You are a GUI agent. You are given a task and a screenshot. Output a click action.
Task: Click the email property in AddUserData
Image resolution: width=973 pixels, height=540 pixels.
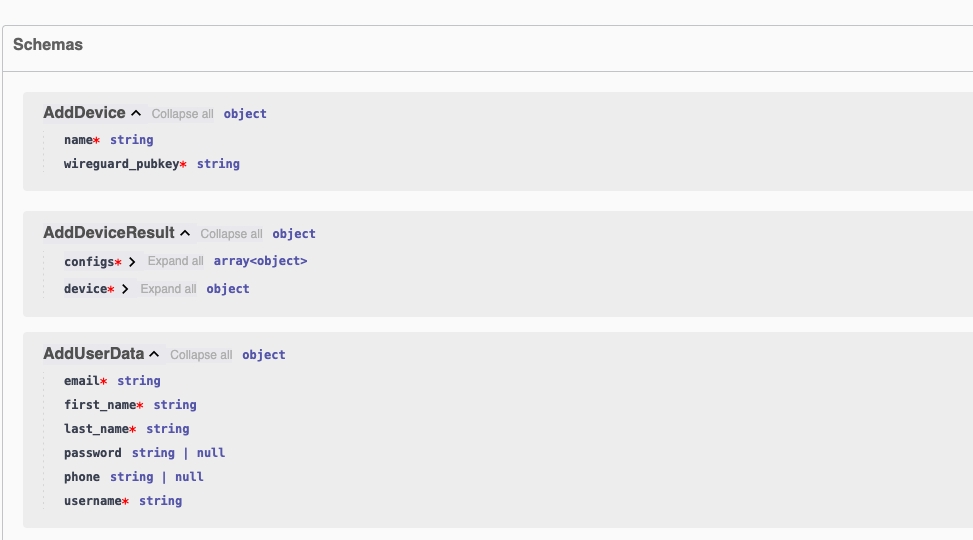81,381
